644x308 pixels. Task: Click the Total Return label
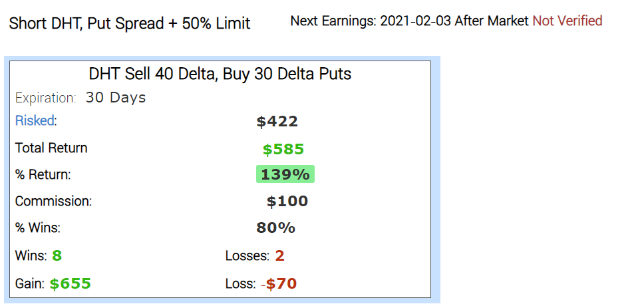51,148
